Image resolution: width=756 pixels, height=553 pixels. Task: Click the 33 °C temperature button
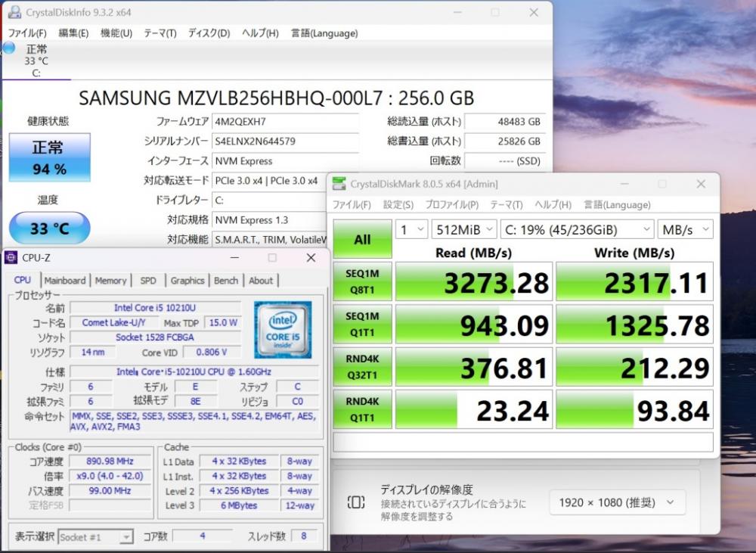point(50,228)
